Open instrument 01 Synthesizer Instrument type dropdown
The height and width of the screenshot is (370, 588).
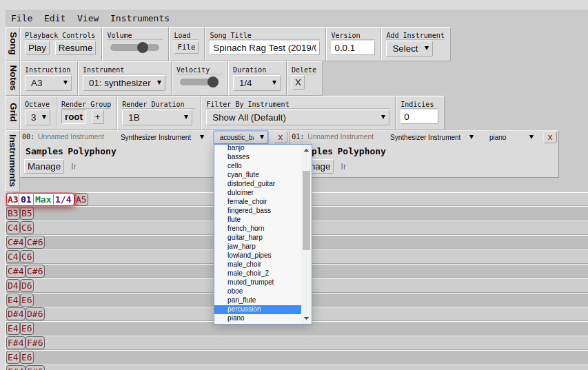tap(432, 137)
